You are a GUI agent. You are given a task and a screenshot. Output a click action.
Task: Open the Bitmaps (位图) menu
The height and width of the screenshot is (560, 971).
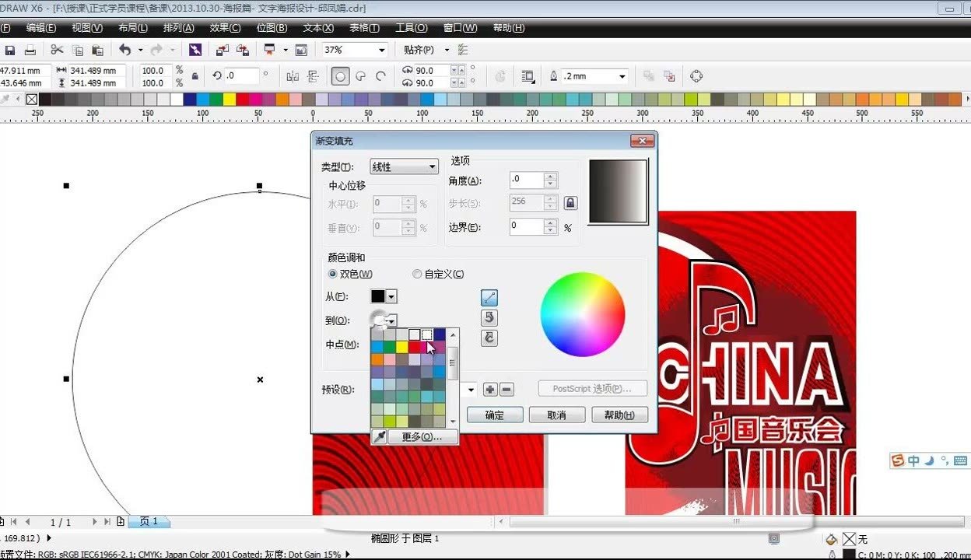(272, 28)
